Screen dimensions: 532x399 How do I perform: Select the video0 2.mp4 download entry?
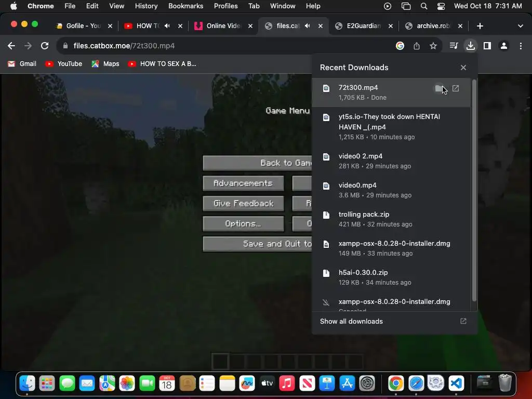tap(391, 161)
